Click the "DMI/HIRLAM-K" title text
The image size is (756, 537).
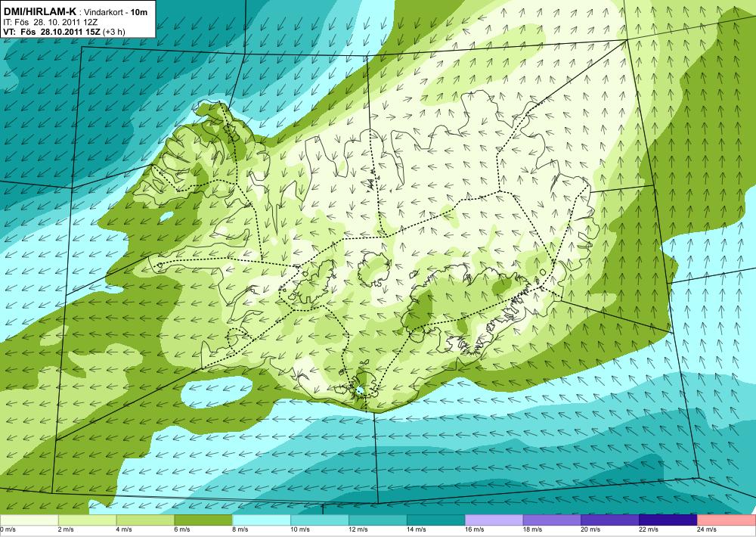pyautogui.click(x=39, y=11)
